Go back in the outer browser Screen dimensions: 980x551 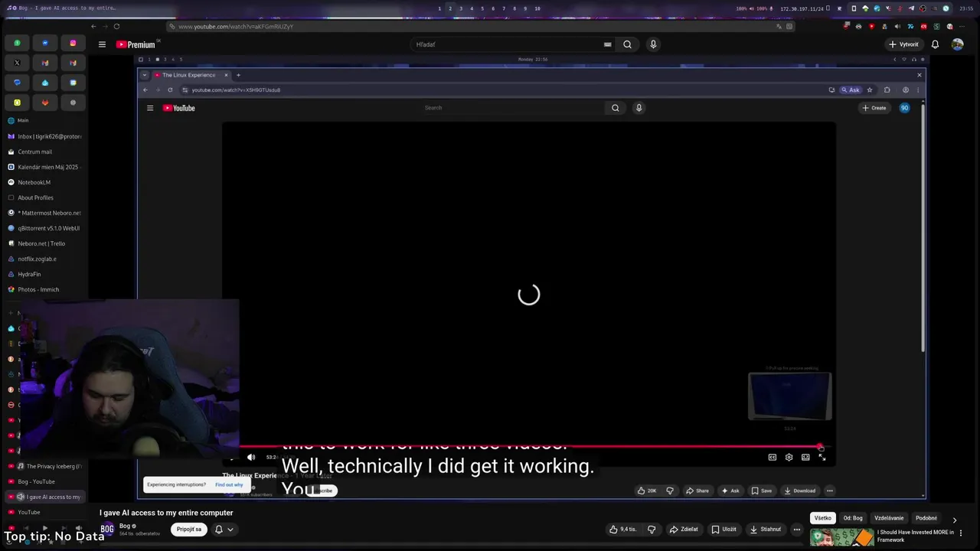[93, 26]
